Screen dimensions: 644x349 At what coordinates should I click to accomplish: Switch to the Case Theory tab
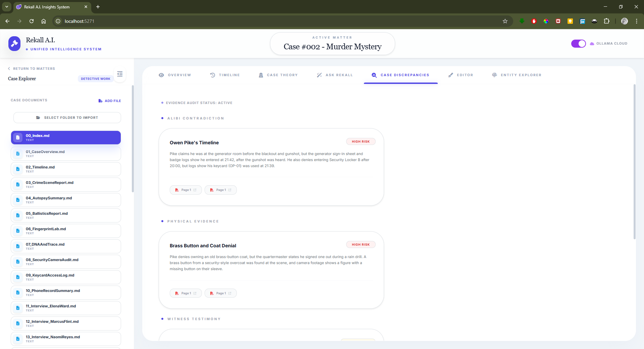pyautogui.click(x=278, y=75)
